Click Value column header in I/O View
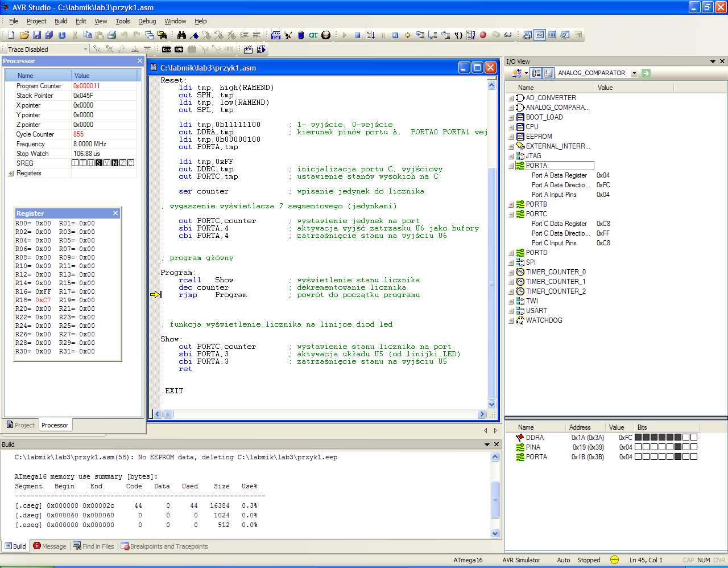Image resolution: width=728 pixels, height=568 pixels. (634, 88)
